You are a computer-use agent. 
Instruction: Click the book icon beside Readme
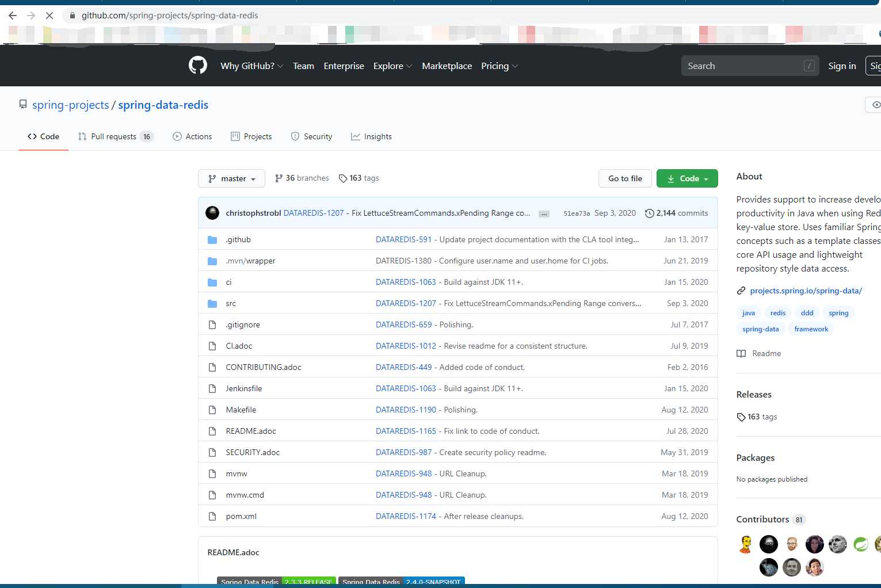click(741, 353)
